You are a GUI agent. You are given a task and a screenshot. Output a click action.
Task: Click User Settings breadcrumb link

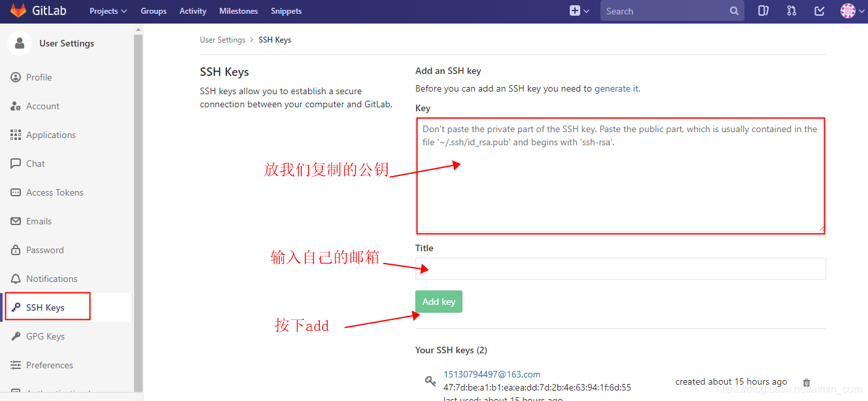point(222,40)
